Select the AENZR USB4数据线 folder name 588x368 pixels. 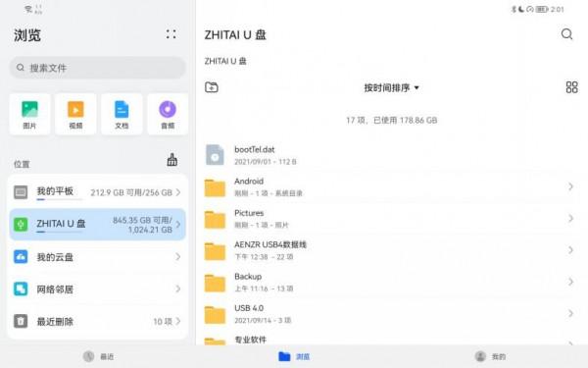pyautogui.click(x=270, y=244)
